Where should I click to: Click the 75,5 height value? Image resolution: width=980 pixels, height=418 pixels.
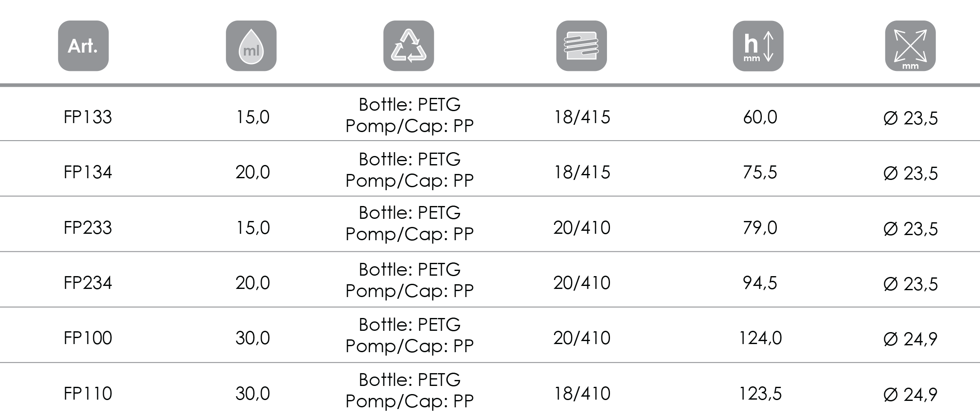[760, 172]
